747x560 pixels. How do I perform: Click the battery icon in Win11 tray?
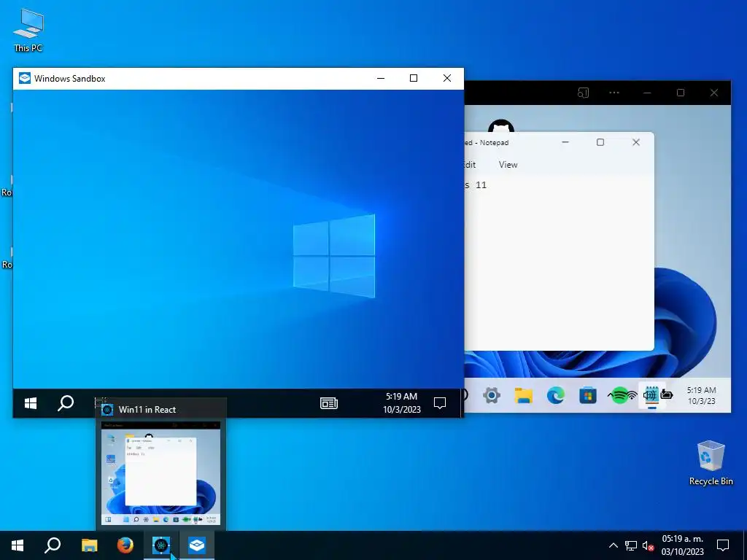pyautogui.click(x=667, y=394)
